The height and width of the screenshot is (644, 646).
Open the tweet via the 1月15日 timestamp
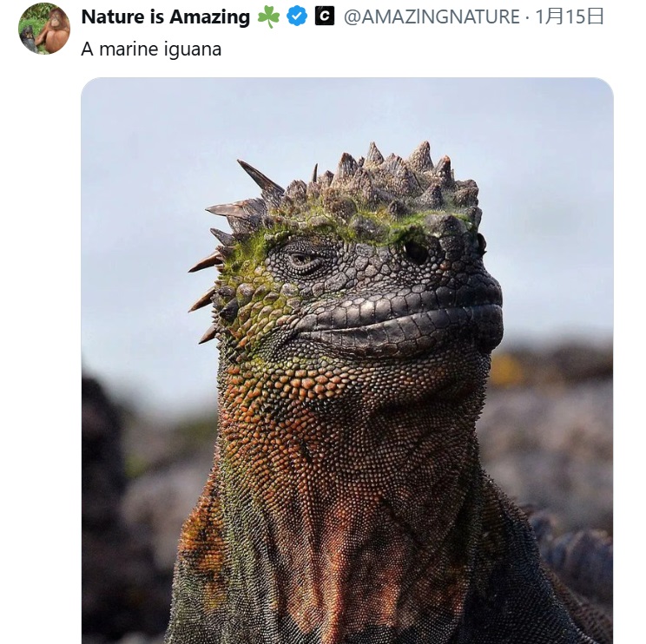click(570, 16)
